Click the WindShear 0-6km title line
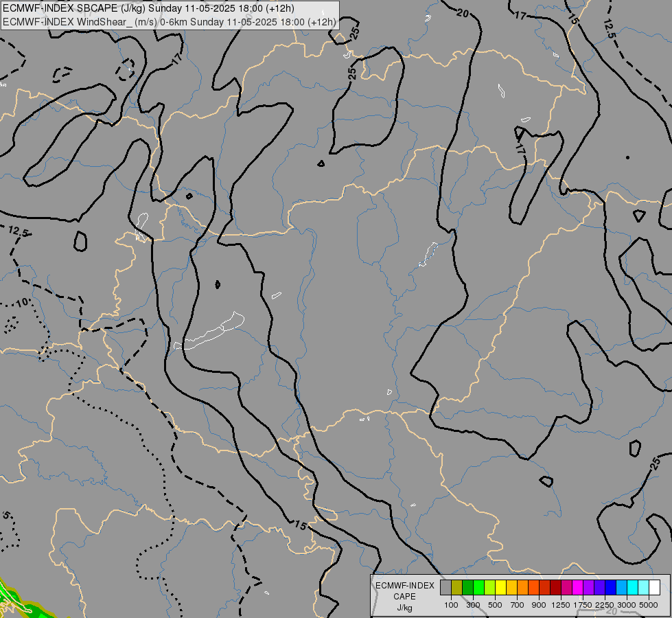 pos(170,22)
